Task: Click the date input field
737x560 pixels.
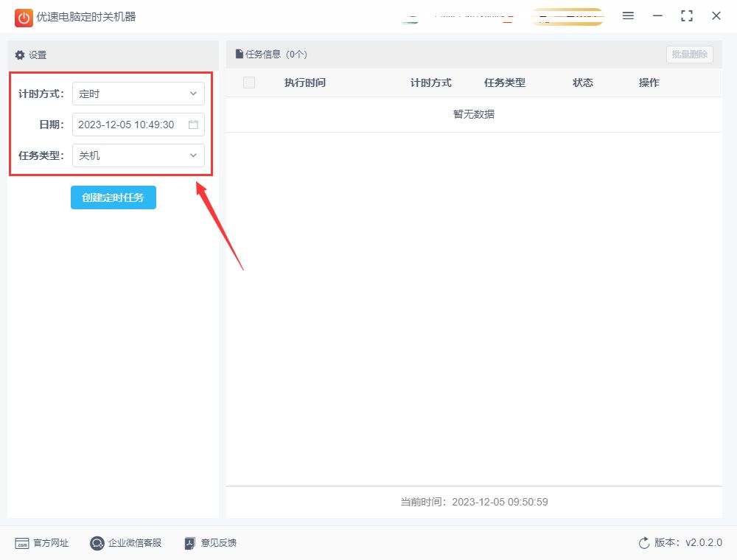Action: pyautogui.click(x=139, y=125)
